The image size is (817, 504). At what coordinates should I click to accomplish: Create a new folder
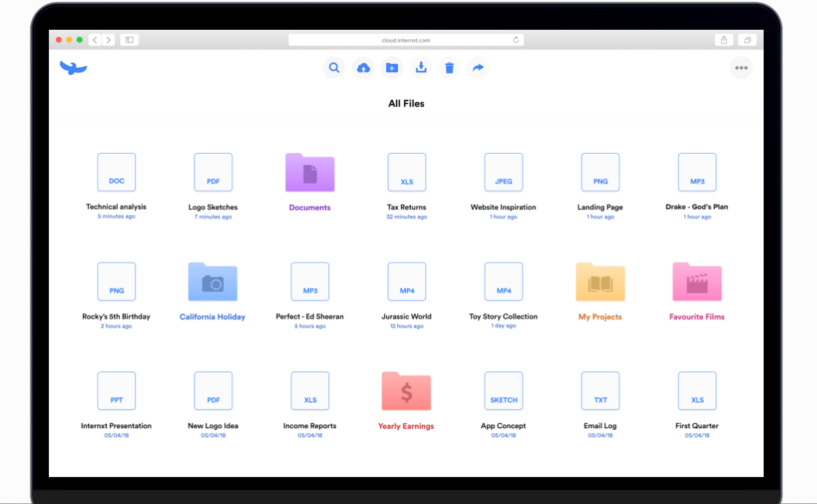(392, 67)
